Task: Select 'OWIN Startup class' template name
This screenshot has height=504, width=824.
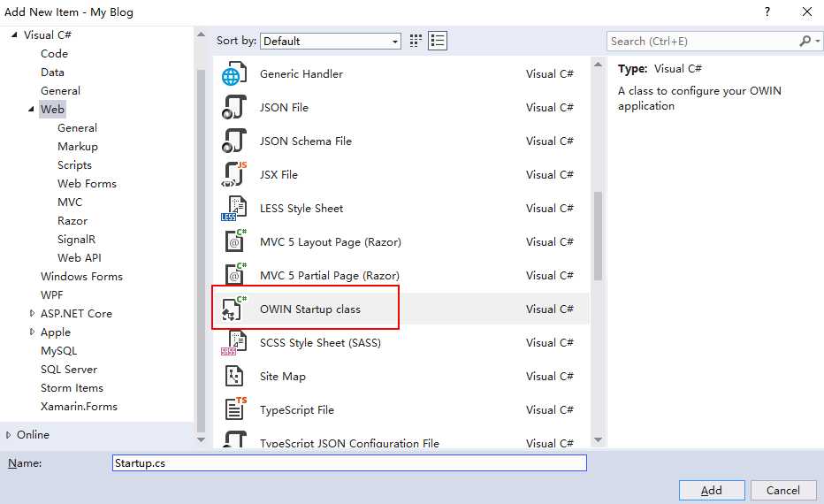Action: (x=310, y=309)
